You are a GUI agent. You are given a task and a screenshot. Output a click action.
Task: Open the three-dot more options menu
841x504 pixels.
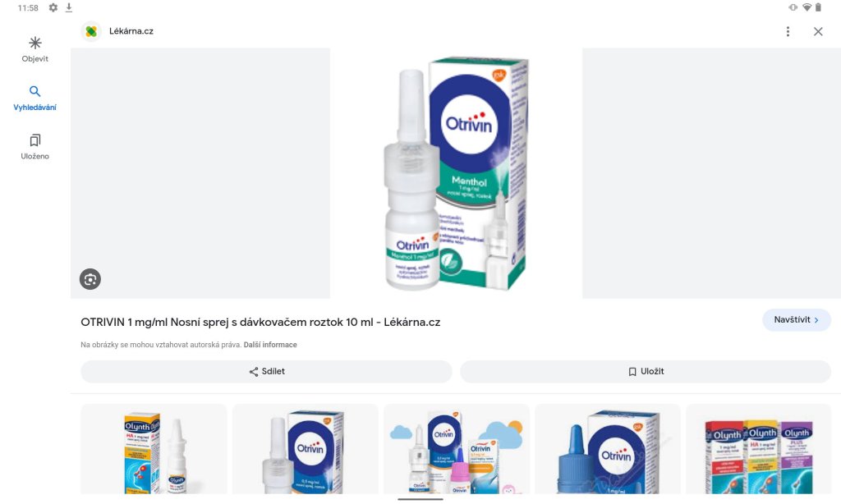[788, 32]
